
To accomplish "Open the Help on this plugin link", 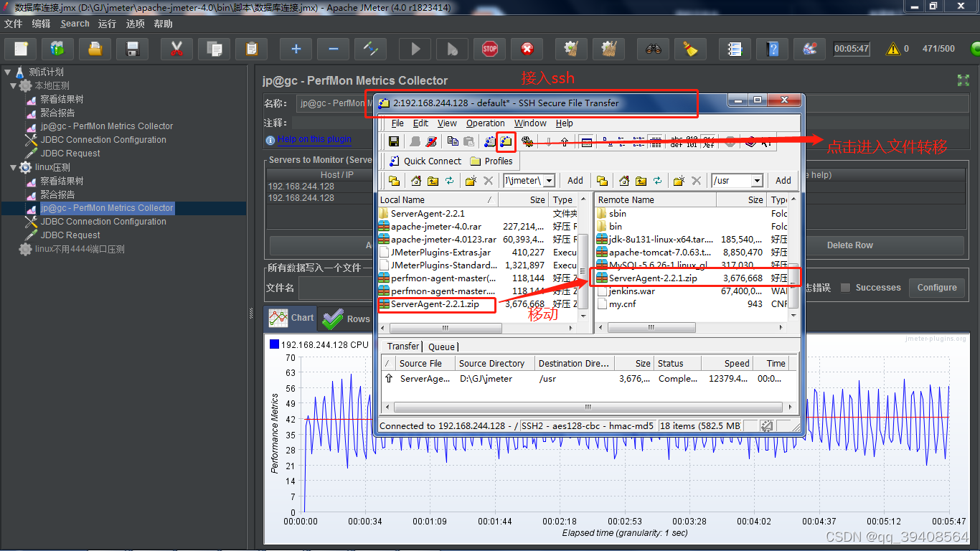I will 314,139.
